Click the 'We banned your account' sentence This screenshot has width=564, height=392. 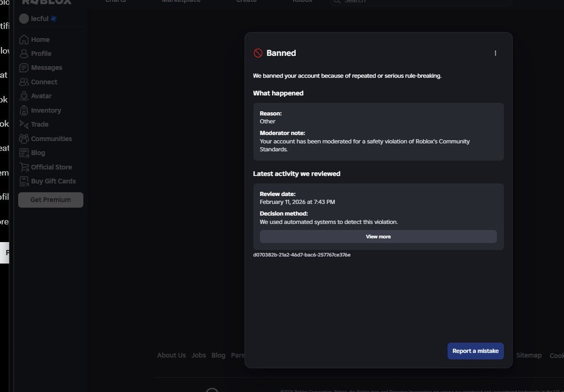pos(347,76)
